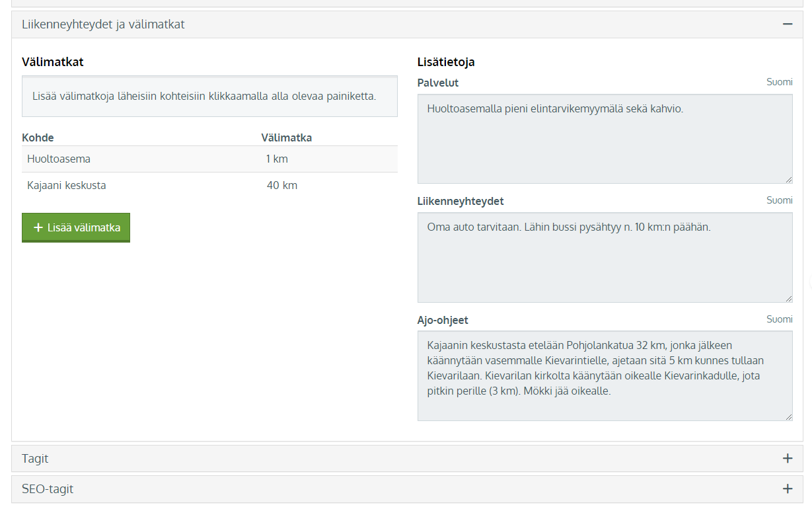Click the 40 km distance value
This screenshot has width=812, height=507.
pyautogui.click(x=282, y=185)
